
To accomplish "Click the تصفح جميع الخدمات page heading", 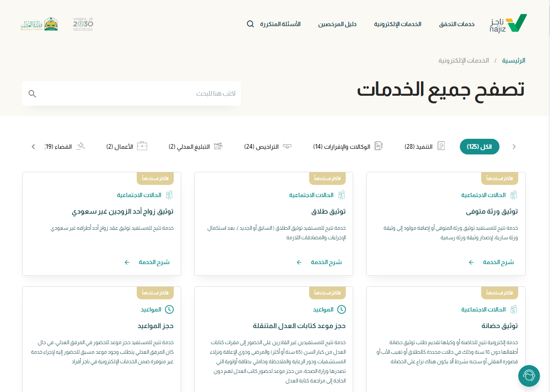I will coord(441,89).
